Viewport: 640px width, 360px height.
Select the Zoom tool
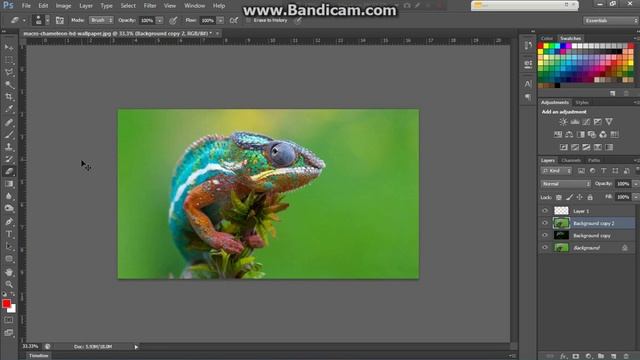[9, 284]
